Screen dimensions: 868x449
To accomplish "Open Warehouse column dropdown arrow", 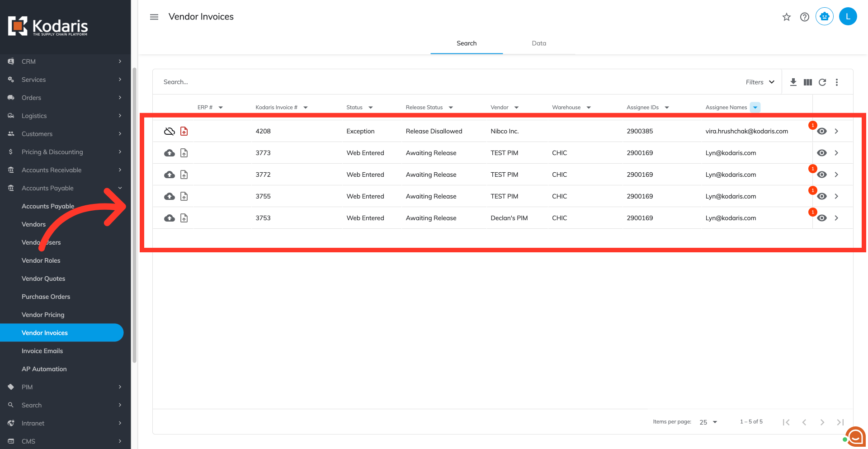I will tap(589, 108).
